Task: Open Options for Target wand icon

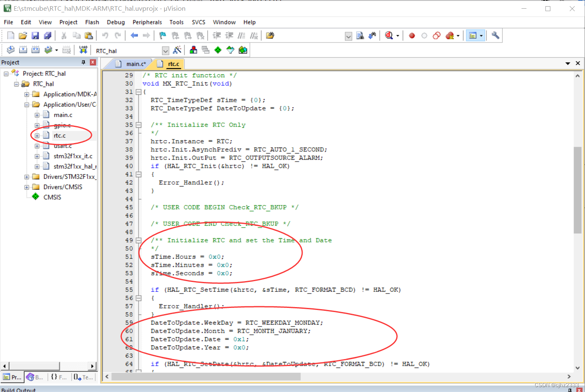Action: 177,50
